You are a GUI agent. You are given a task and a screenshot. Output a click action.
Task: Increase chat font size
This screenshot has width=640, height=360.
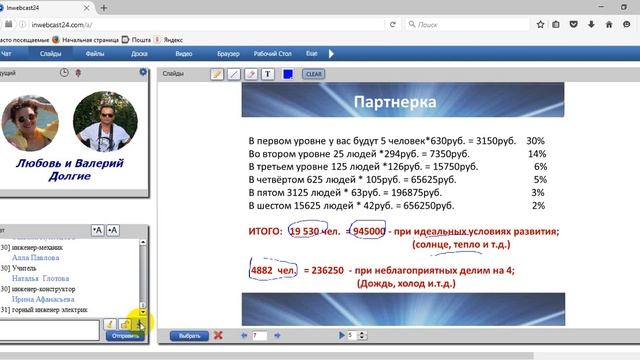click(x=113, y=230)
